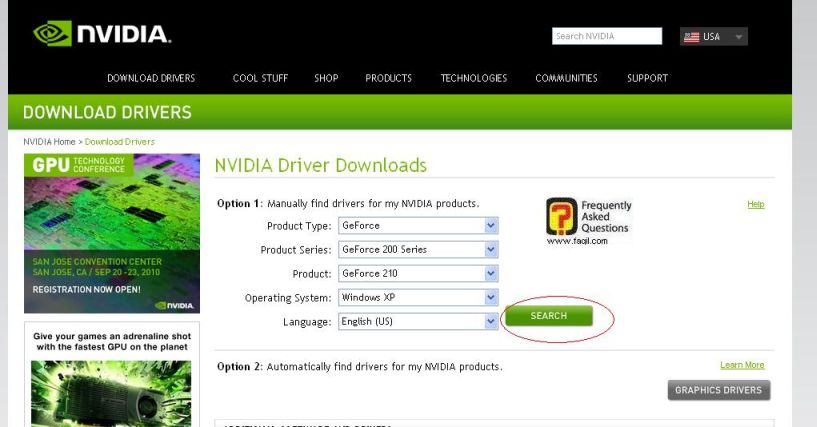Select the Shop menu item
Screen dimensions: 817x427
[326, 78]
